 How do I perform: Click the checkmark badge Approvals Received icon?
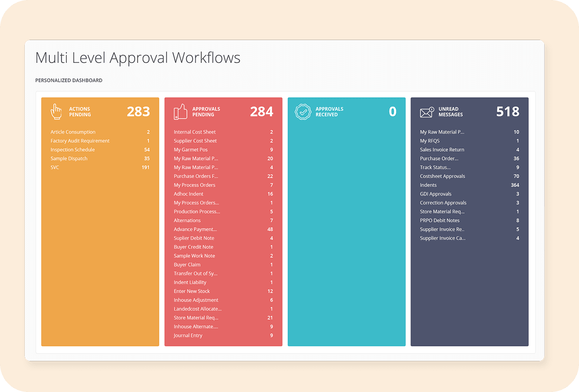pyautogui.click(x=303, y=111)
